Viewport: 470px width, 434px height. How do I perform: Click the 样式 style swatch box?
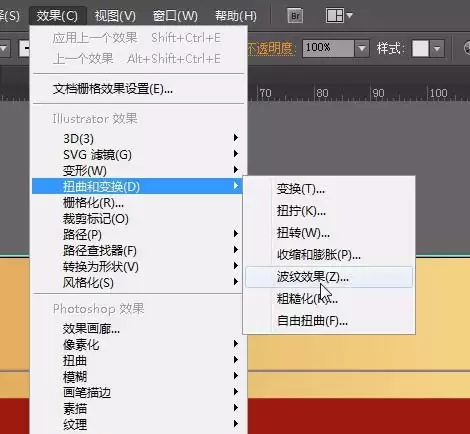(x=420, y=49)
